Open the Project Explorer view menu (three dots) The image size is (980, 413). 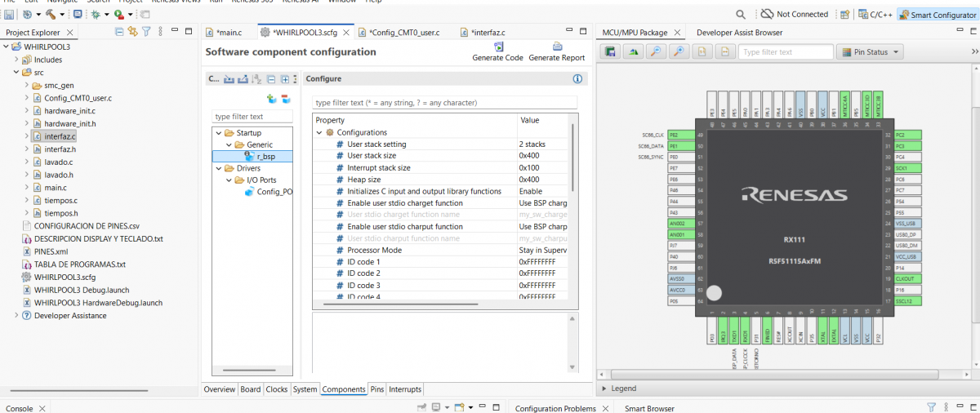coord(160,32)
